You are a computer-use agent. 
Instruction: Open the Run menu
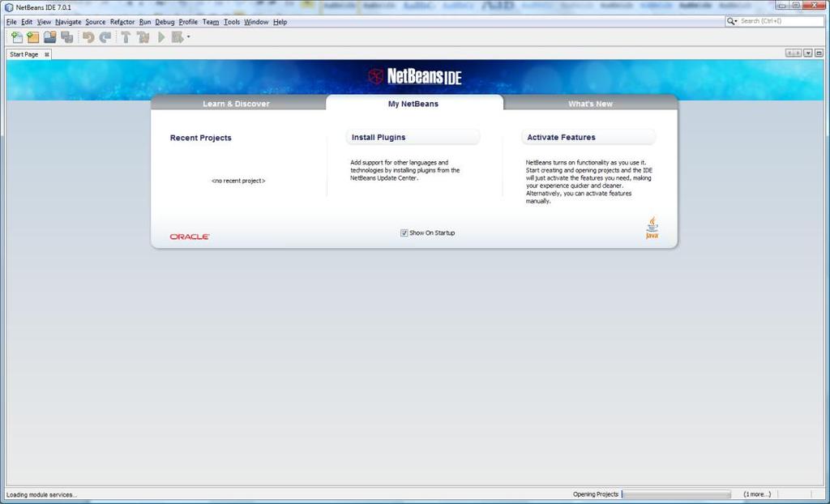pos(145,22)
